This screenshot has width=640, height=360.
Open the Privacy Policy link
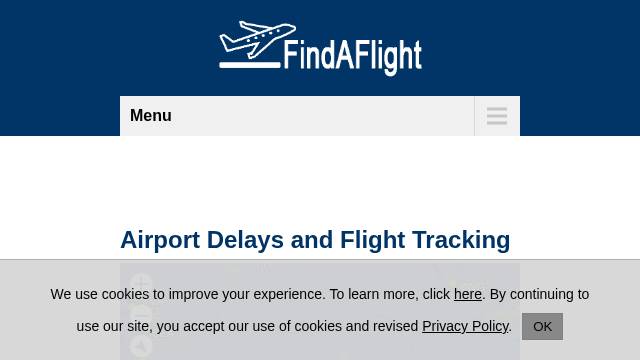tap(465, 326)
